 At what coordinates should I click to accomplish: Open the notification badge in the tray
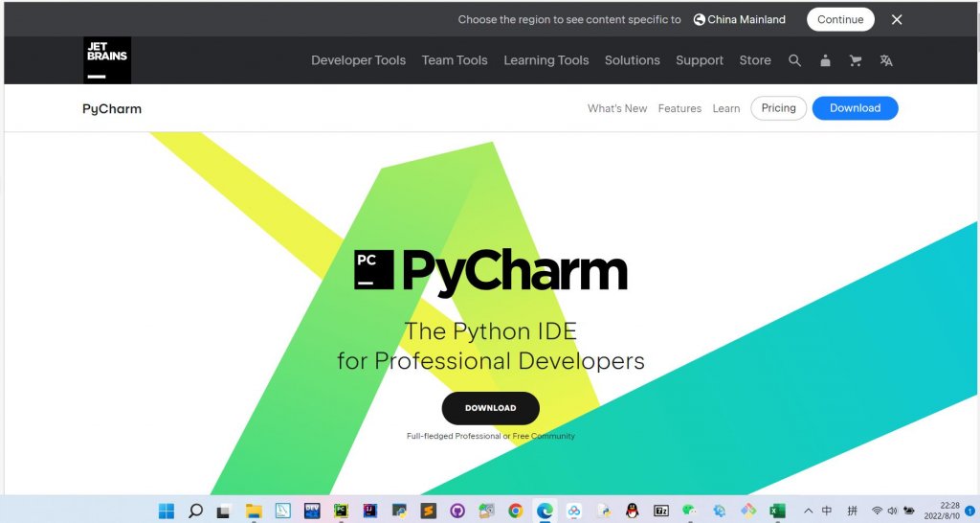(969, 512)
